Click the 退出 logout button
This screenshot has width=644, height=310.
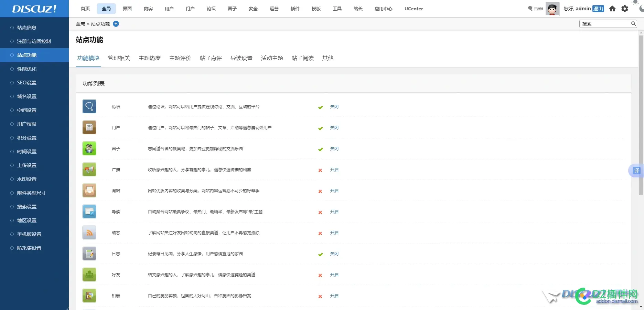[x=598, y=9]
